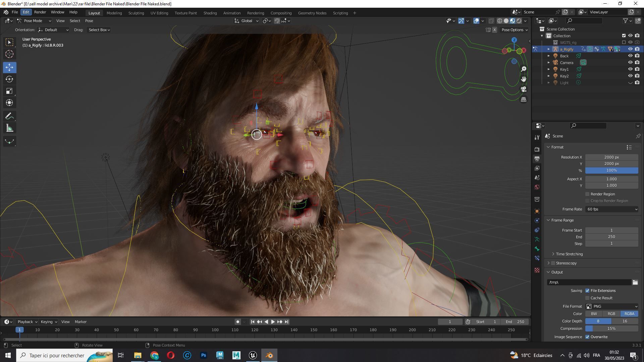Click the Compression 15% slider
The image size is (644, 362).
point(611,328)
